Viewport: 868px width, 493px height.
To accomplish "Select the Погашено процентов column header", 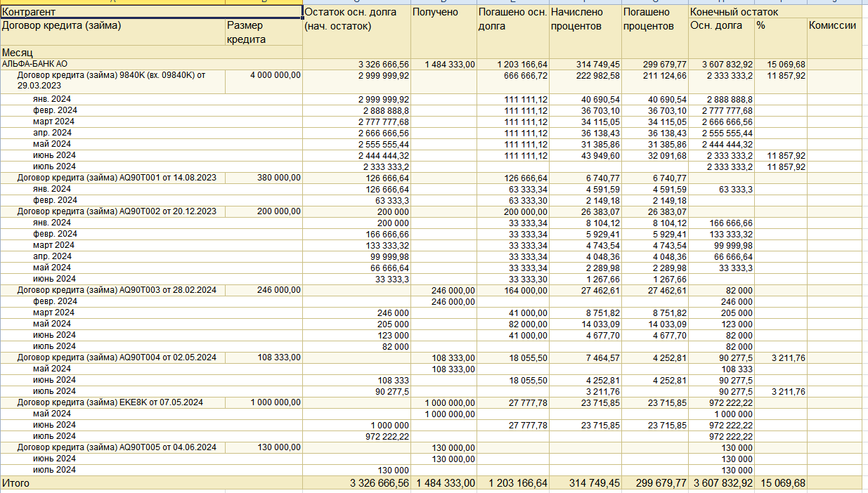I will [x=648, y=19].
